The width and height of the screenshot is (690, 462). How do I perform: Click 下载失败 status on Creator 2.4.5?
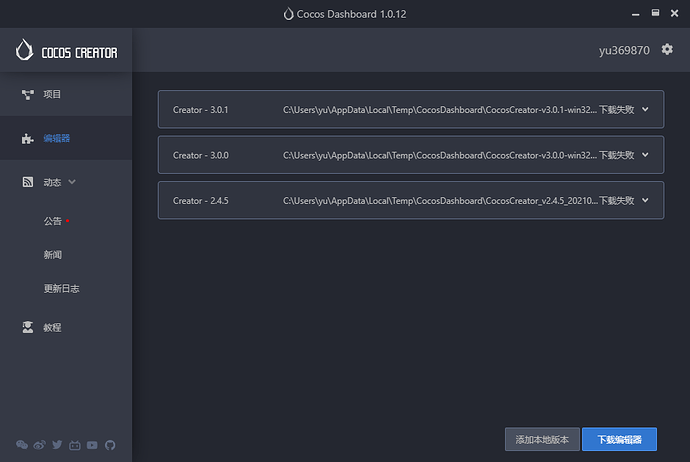tap(617, 201)
